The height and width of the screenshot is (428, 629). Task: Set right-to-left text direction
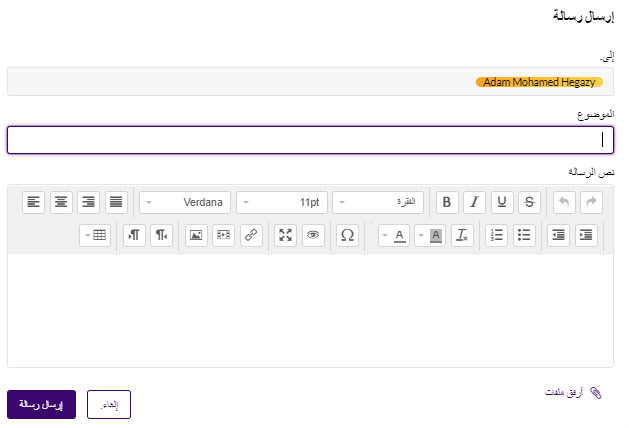click(x=162, y=235)
